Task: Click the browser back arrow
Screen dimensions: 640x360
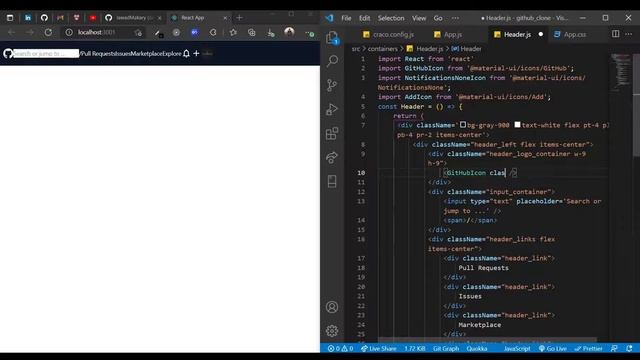Action: pyautogui.click(x=11, y=32)
